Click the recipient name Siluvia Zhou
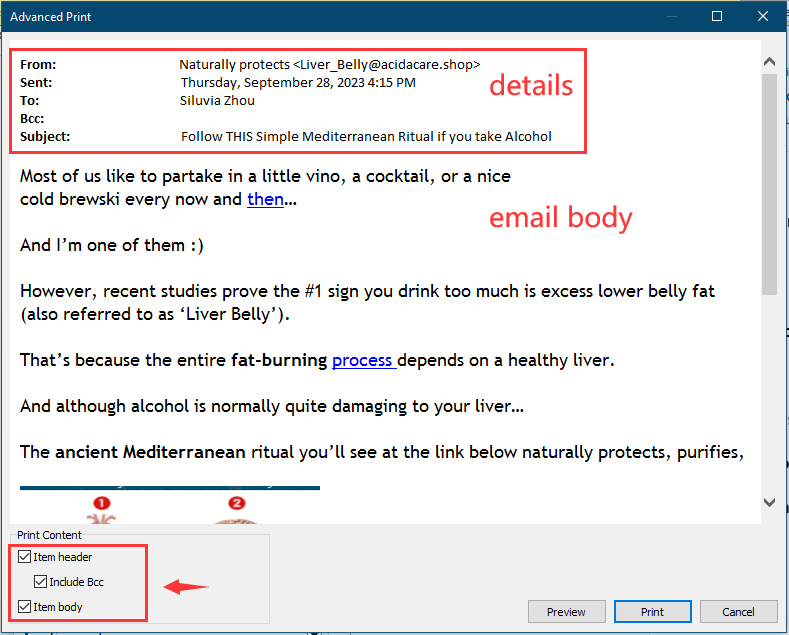 (217, 100)
